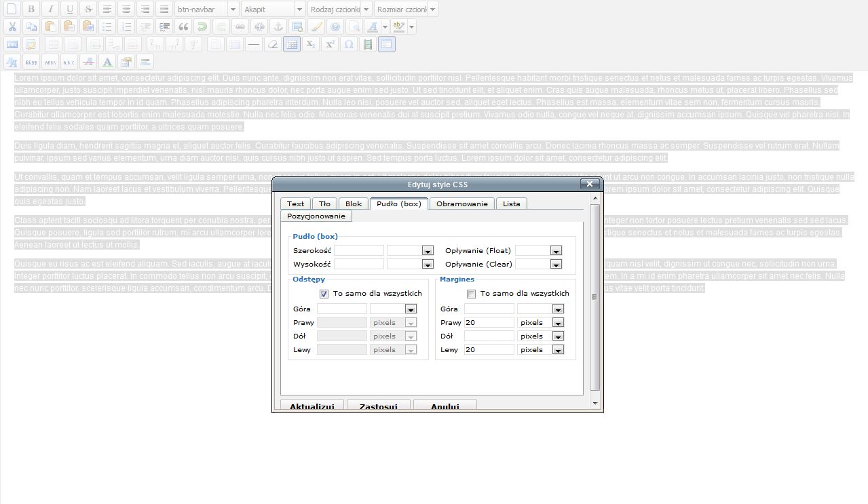Toggle bold formatting
868x504 pixels.
click(x=31, y=9)
